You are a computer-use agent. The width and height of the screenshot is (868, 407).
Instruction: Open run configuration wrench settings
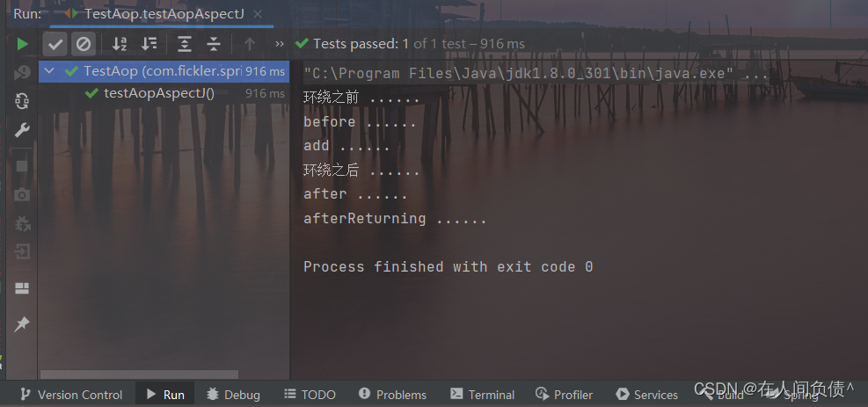click(22, 130)
